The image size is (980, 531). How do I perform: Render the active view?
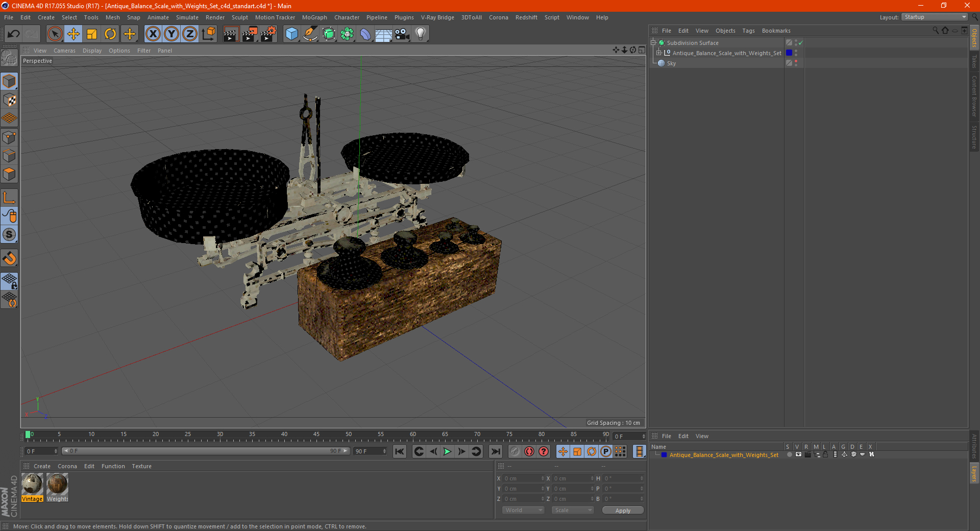point(231,34)
